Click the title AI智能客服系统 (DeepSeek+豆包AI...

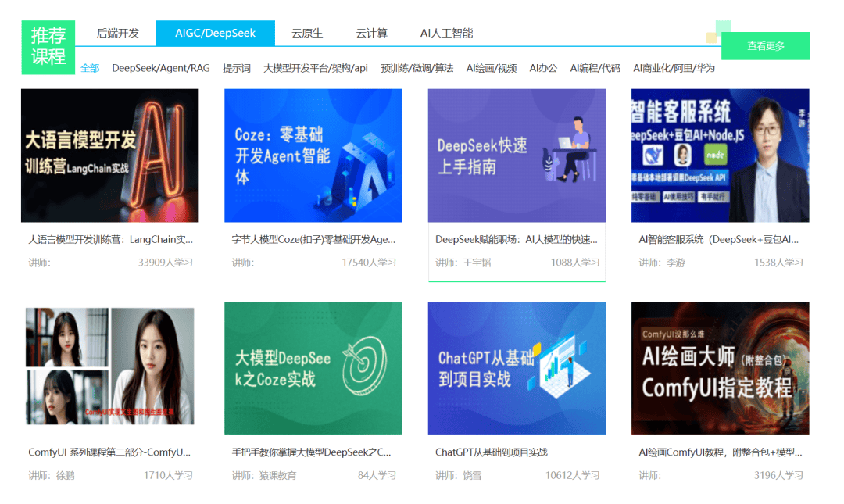719,240
